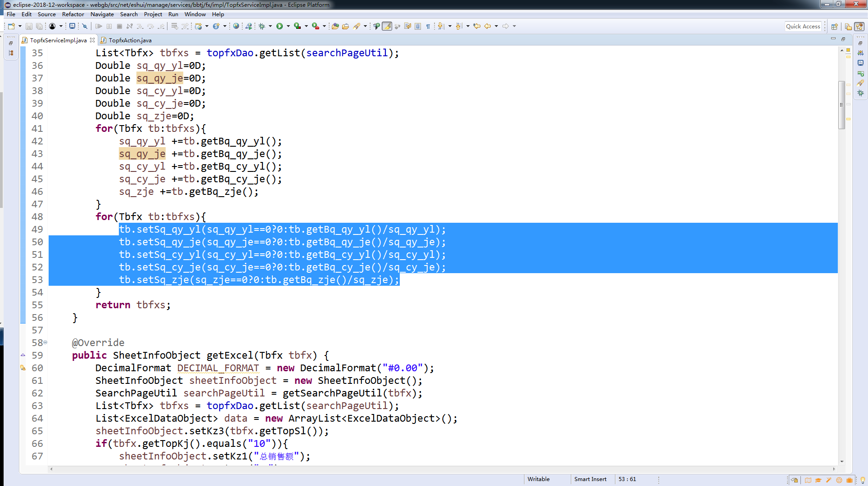
Task: Toggle Block Selection Mode icon
Action: [418, 26]
